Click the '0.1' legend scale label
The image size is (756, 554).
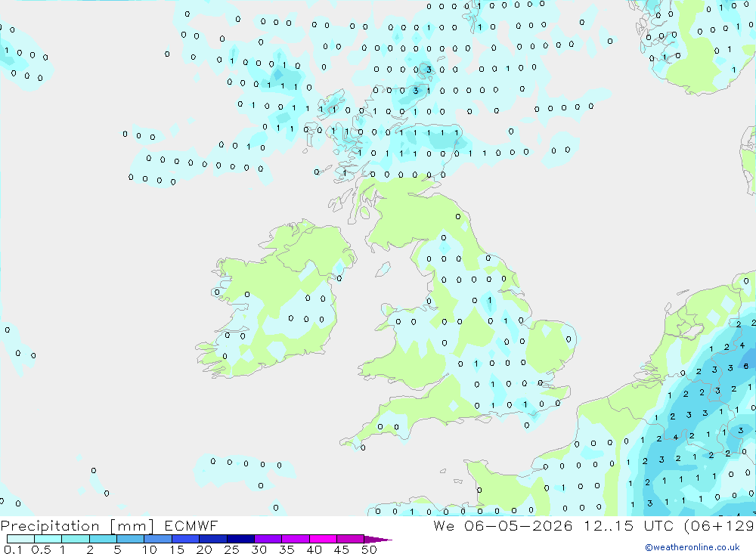click(x=13, y=549)
